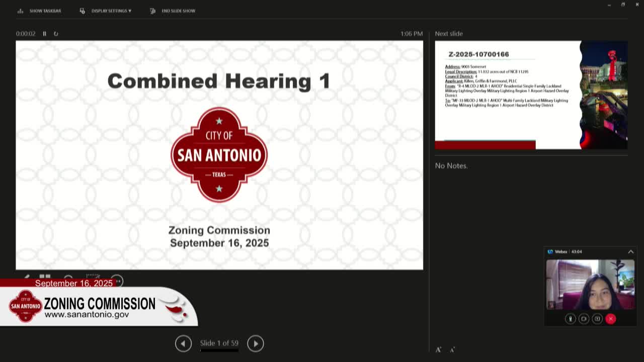Image resolution: width=644 pixels, height=362 pixels.
Task: Click the Webex share content button
Action: pos(597,319)
